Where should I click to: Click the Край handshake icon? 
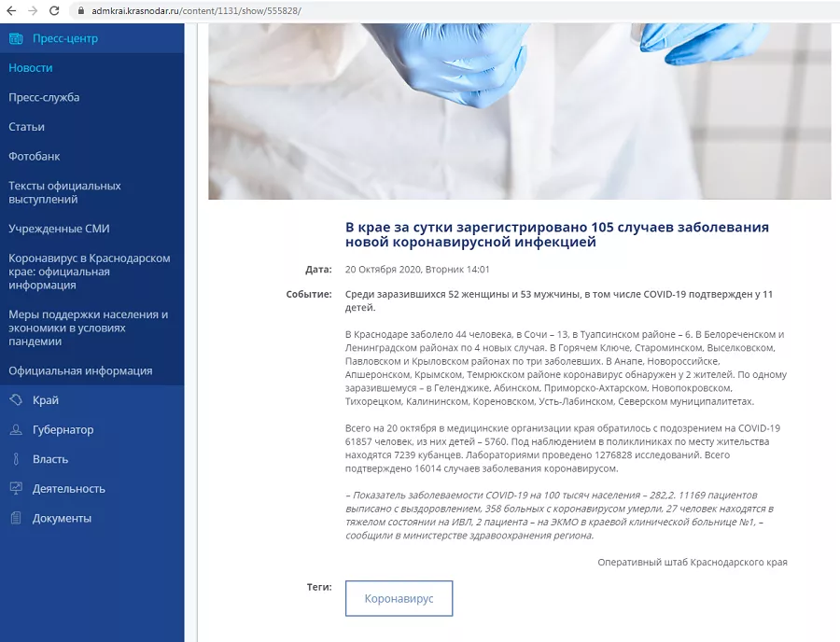click(x=15, y=400)
